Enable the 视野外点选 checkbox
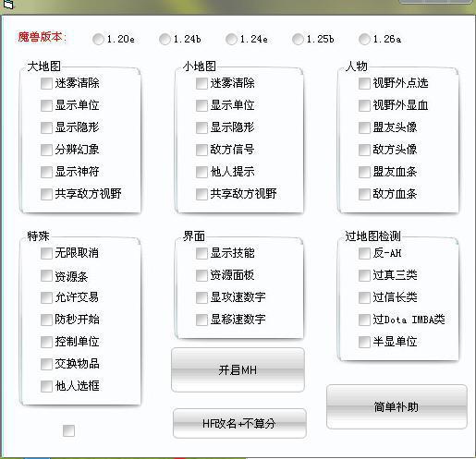476x459 pixels. click(364, 83)
